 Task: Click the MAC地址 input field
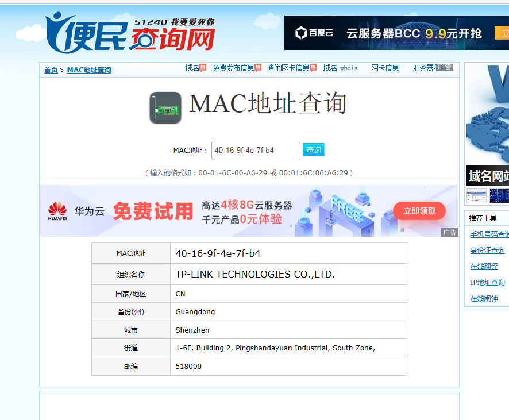click(256, 151)
